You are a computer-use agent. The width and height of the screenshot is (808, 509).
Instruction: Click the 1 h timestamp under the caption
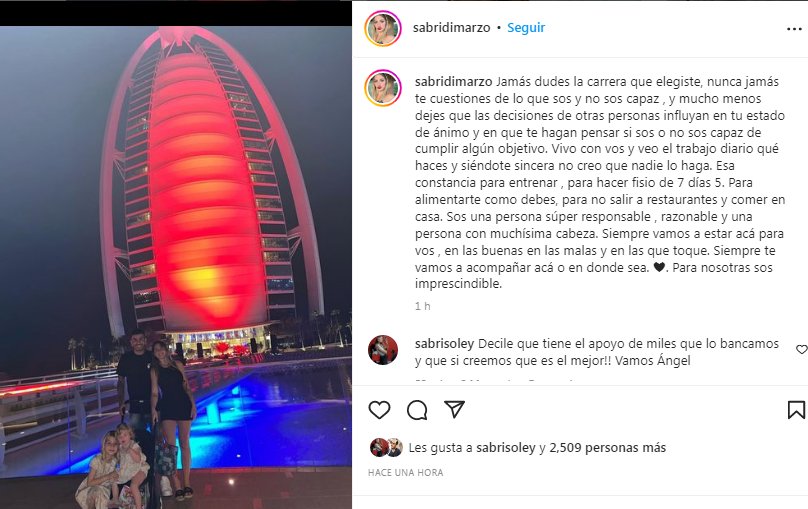[x=423, y=306]
